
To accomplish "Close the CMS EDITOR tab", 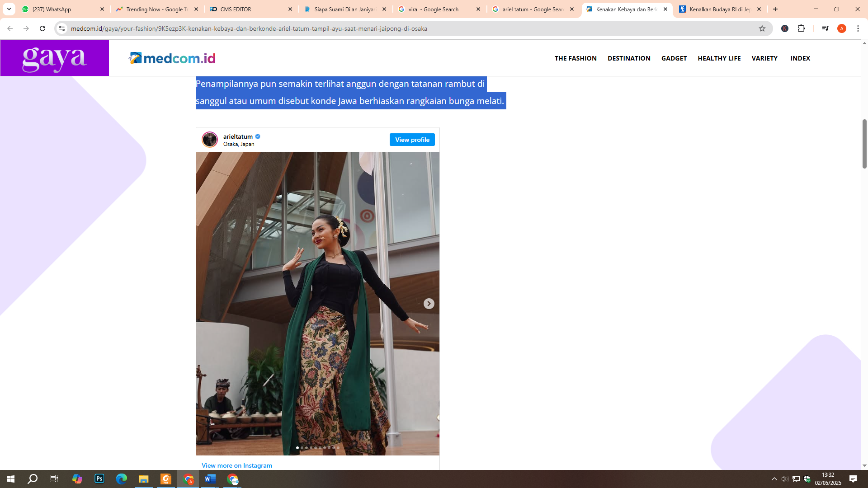I will point(290,9).
